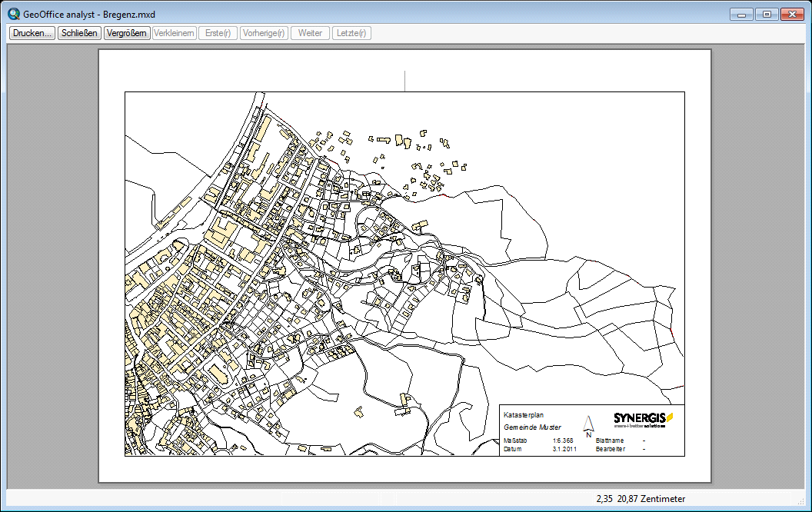
Task: Click the Katasterplan title text
Action: 523,414
